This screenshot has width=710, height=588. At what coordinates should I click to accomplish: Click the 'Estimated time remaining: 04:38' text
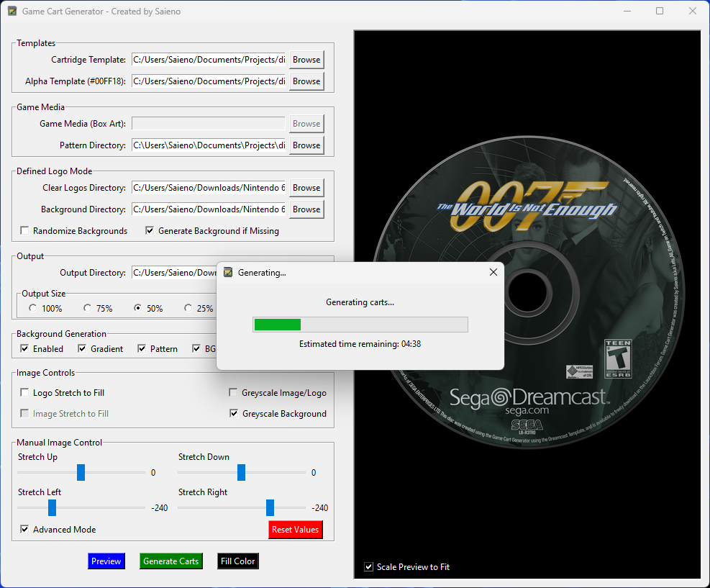360,344
